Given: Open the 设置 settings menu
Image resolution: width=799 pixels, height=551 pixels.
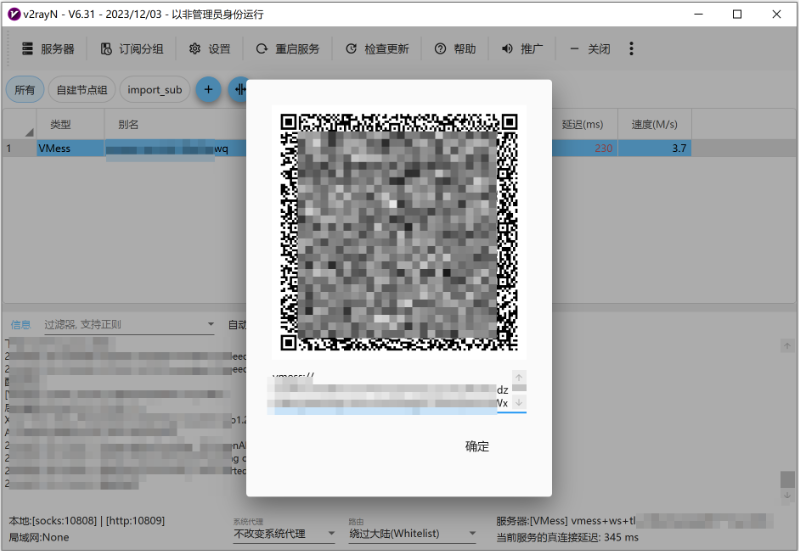Looking at the screenshot, I should (x=210, y=49).
